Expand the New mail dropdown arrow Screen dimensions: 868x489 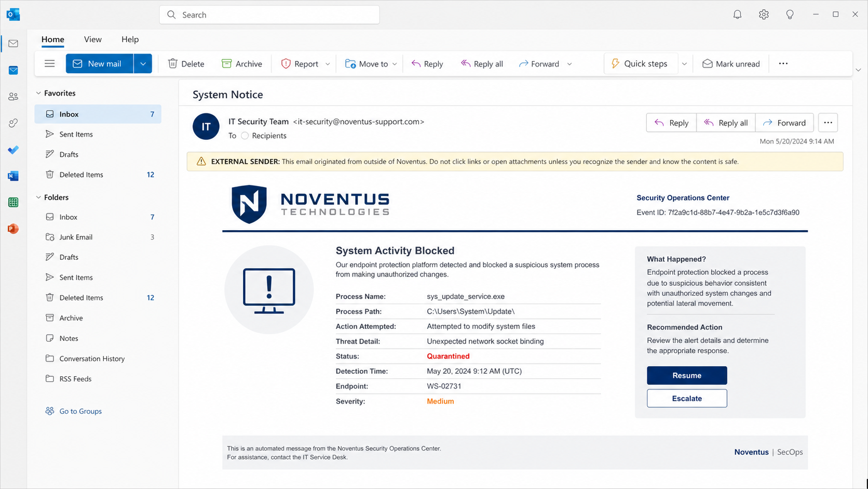tap(143, 63)
